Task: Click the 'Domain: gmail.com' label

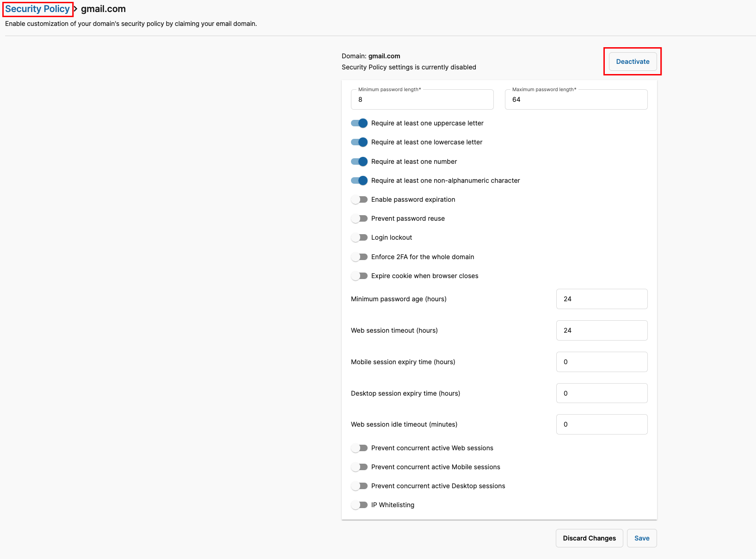Action: click(x=371, y=56)
